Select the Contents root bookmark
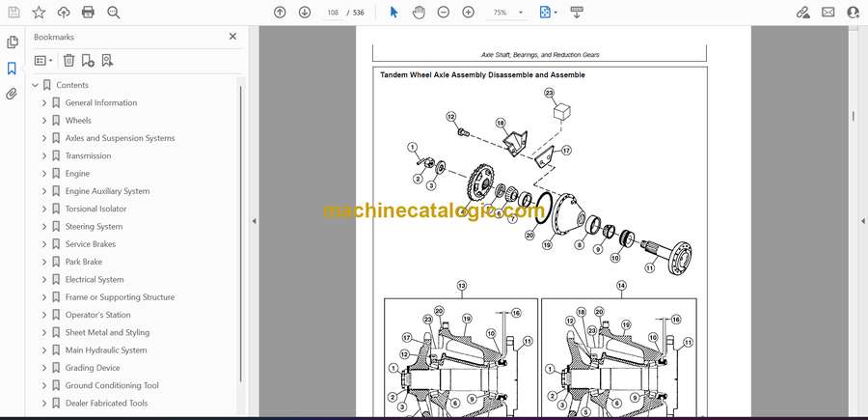The width and height of the screenshot is (868, 420). pyautogui.click(x=72, y=85)
